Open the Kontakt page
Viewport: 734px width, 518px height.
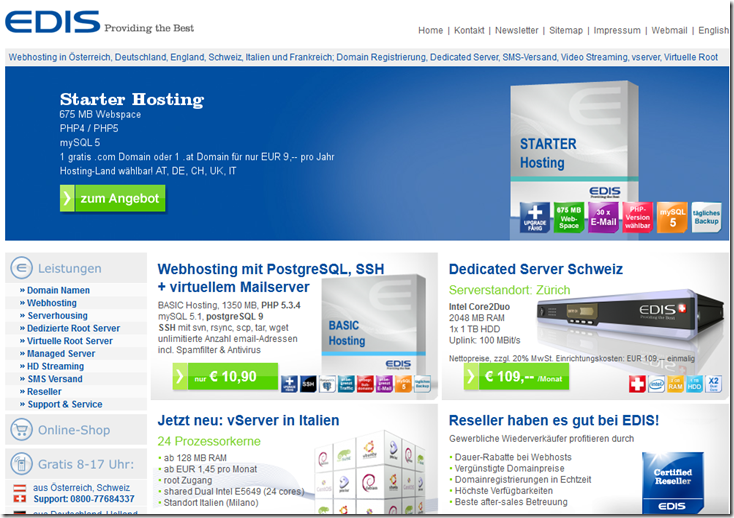pyautogui.click(x=469, y=30)
